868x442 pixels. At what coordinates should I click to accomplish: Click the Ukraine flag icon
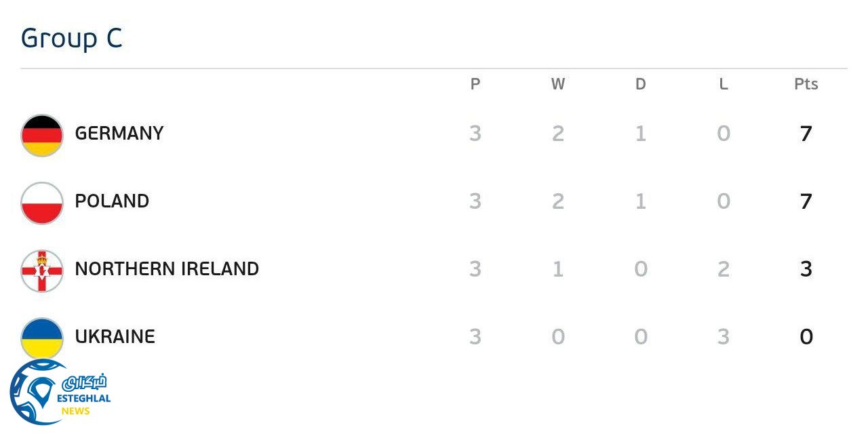coord(42,337)
